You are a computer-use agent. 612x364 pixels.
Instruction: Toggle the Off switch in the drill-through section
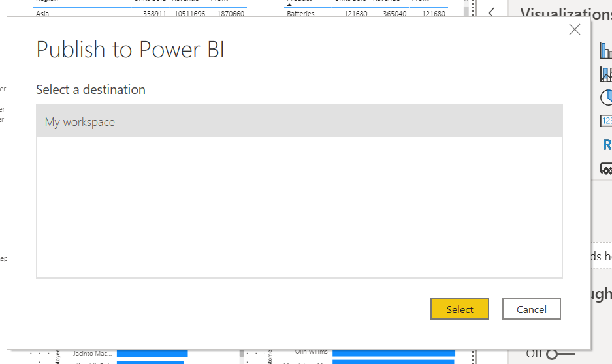click(x=560, y=354)
